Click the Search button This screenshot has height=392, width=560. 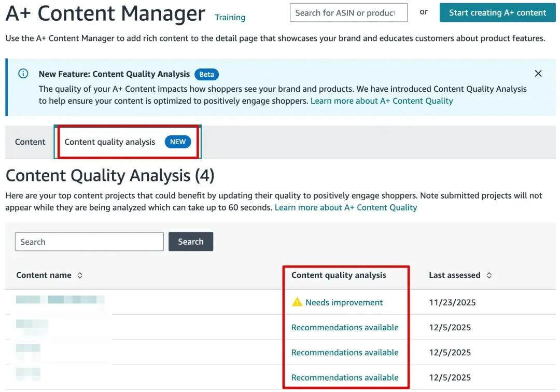pyautogui.click(x=191, y=242)
